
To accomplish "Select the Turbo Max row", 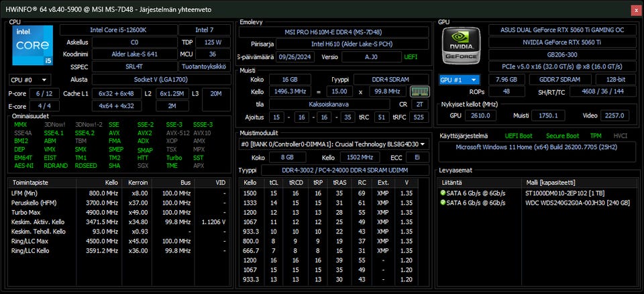I will tap(119, 212).
